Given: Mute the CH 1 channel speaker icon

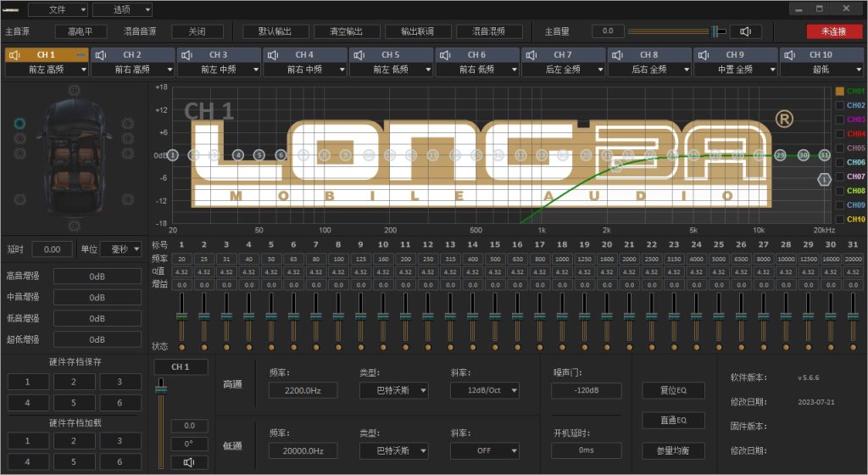Looking at the screenshot, I should [x=15, y=55].
